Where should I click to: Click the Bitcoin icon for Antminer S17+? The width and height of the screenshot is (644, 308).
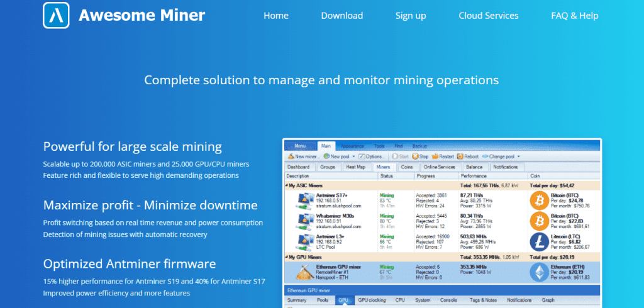pyautogui.click(x=539, y=201)
